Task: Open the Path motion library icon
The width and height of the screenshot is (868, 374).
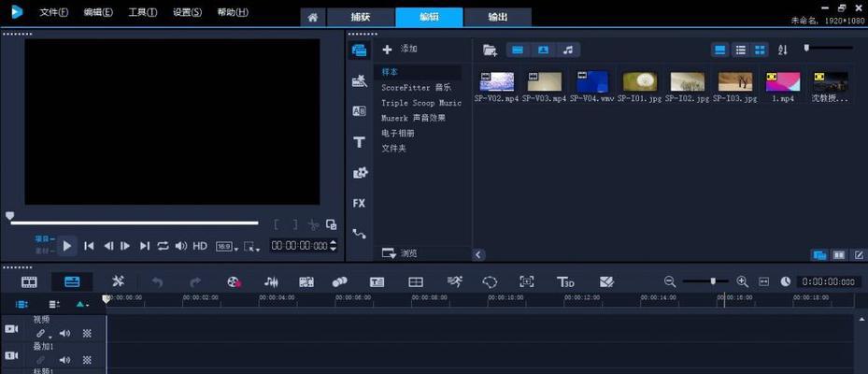Action: (x=360, y=234)
